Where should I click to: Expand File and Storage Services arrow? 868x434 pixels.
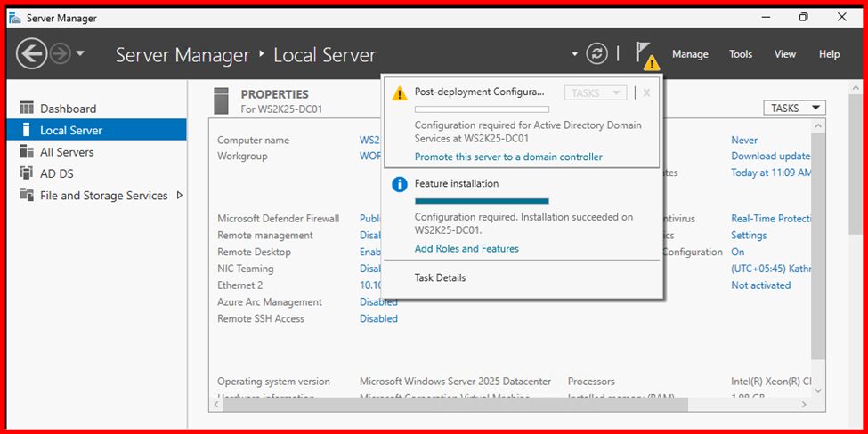pos(180,195)
